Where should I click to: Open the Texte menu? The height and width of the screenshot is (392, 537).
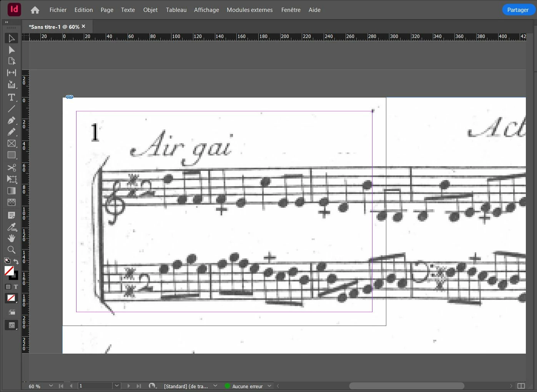128,10
